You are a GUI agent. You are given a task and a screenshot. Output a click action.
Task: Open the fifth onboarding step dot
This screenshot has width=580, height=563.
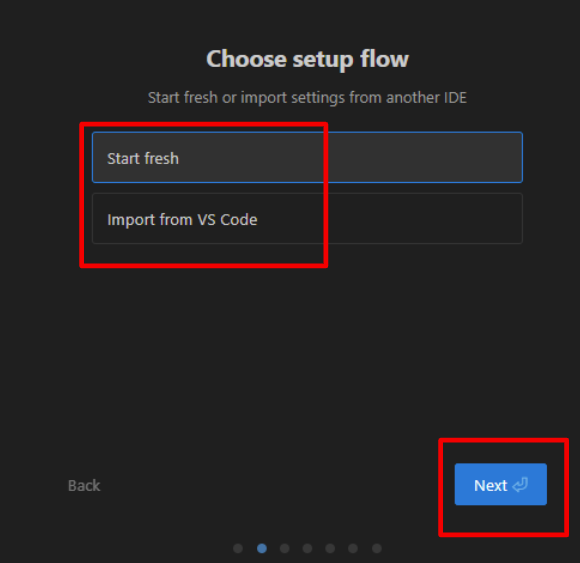tap(330, 548)
